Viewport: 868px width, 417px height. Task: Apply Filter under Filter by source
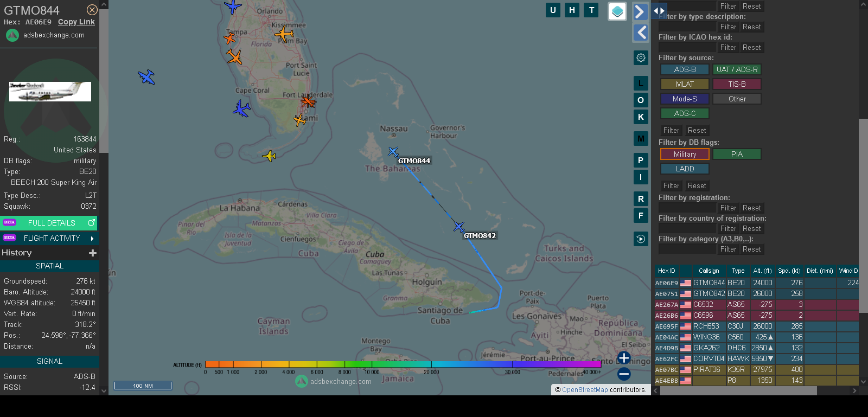point(671,131)
